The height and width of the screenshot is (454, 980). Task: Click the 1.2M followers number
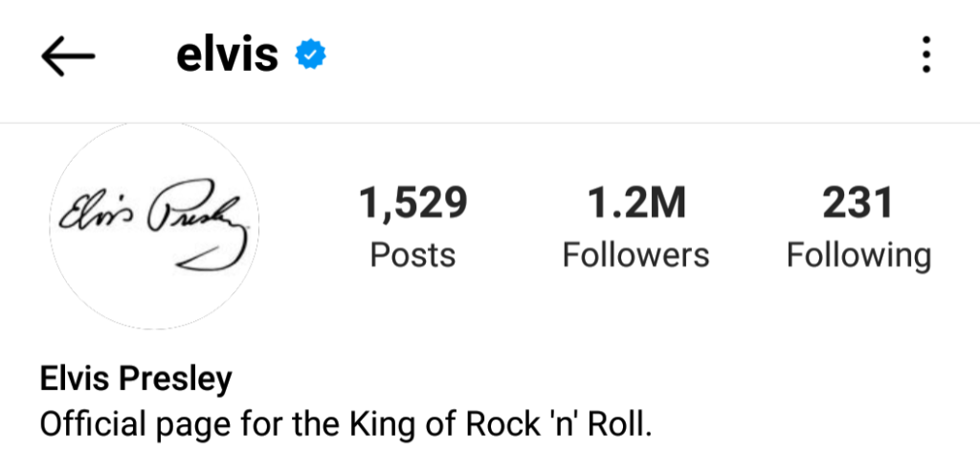(x=635, y=204)
